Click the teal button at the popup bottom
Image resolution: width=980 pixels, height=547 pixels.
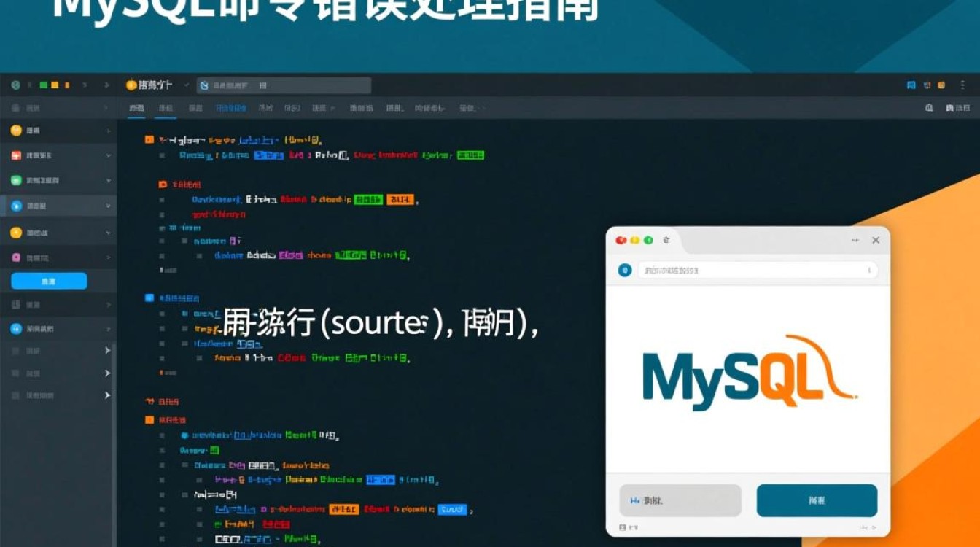(x=817, y=501)
